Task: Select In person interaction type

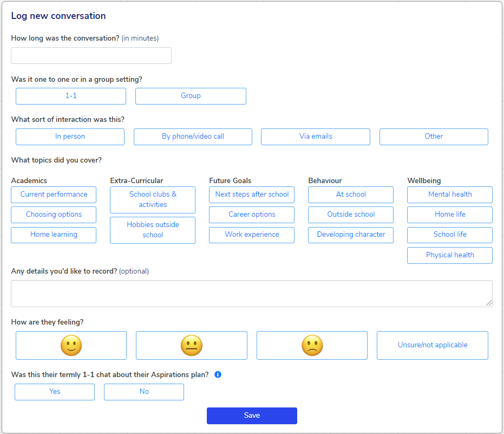Action: point(70,137)
